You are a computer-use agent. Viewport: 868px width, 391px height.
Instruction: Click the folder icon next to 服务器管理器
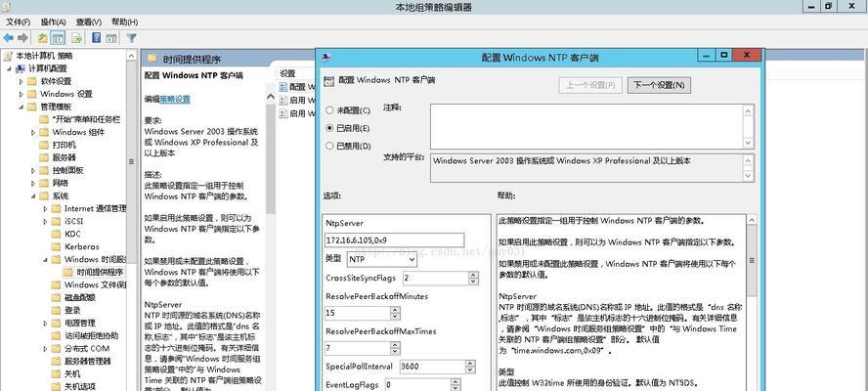(56, 361)
